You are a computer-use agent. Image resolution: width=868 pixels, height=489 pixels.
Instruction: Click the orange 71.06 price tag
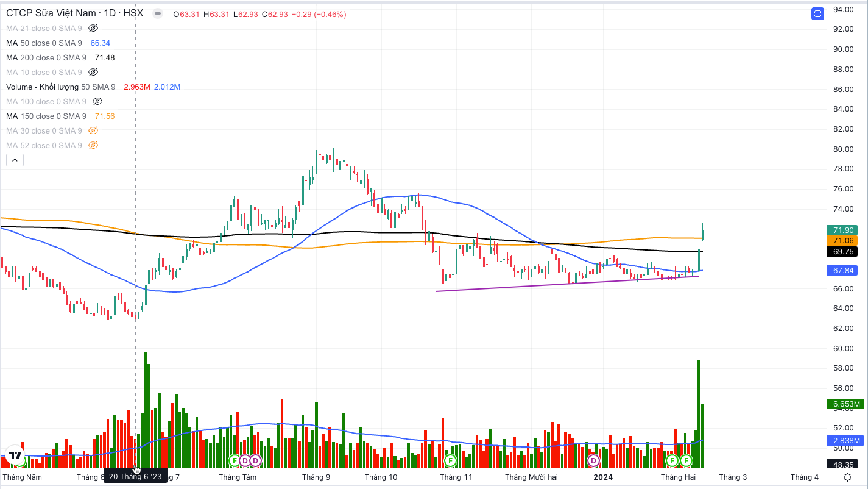coord(842,241)
